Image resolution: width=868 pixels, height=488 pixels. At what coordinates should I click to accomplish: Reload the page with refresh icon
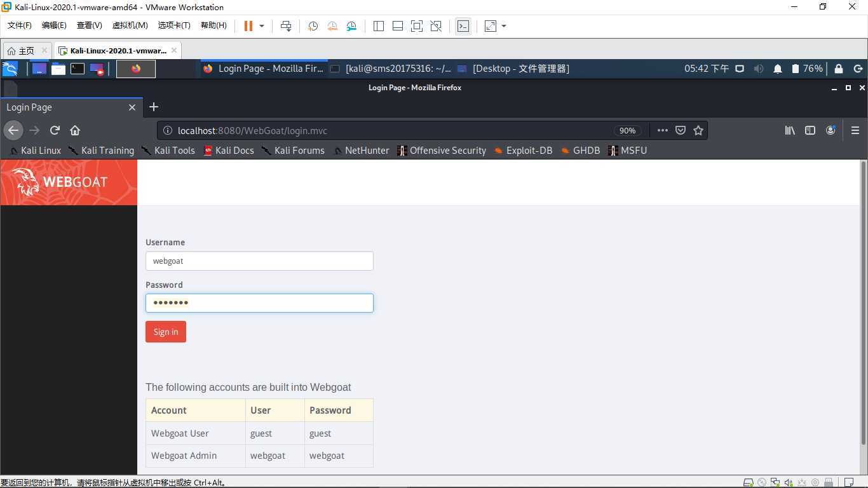coord(55,130)
